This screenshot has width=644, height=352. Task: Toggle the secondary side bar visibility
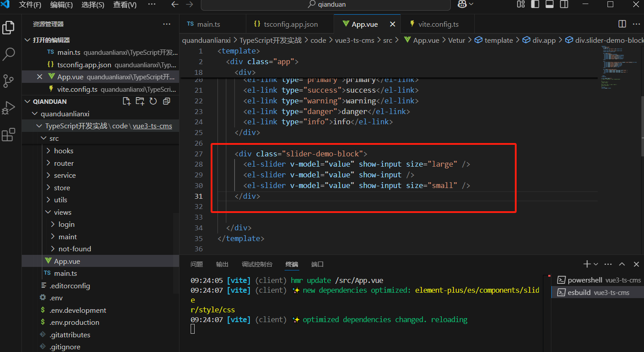564,4
